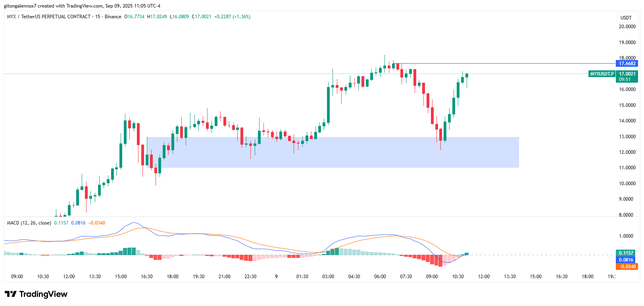This screenshot has height=306, width=644.
Task: Click the 19:30 time axis label
Action: [198, 277]
